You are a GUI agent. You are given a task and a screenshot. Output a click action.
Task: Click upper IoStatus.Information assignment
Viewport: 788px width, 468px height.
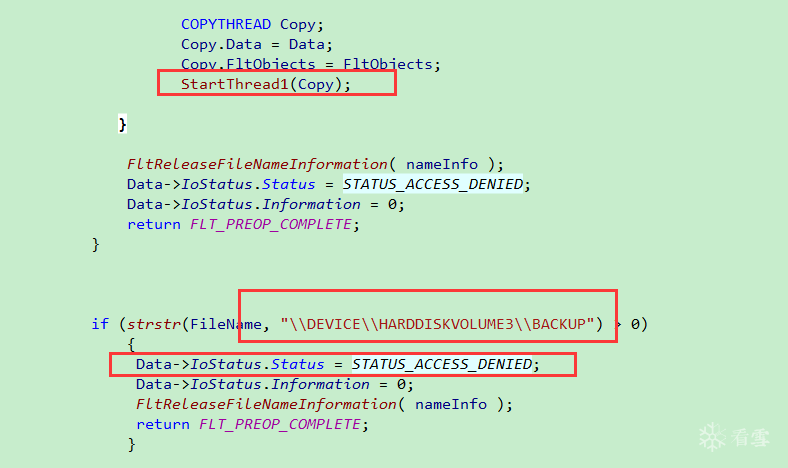point(265,205)
